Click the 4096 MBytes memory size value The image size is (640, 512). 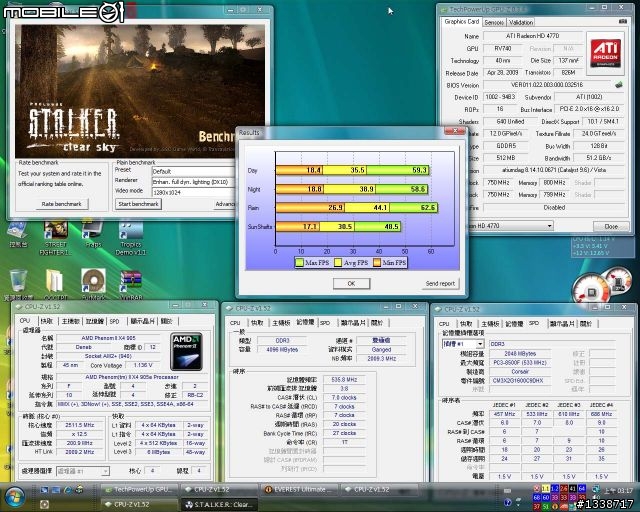pyautogui.click(x=282, y=350)
